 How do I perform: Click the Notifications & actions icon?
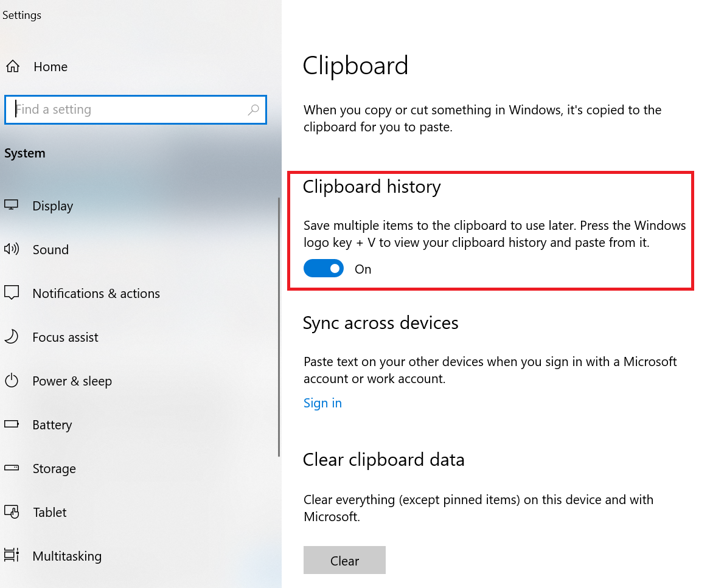(12, 293)
